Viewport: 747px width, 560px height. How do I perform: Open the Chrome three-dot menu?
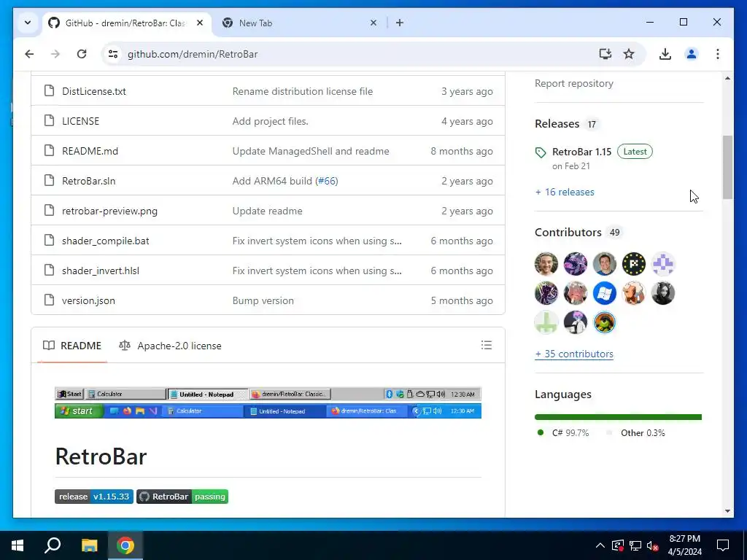click(718, 54)
